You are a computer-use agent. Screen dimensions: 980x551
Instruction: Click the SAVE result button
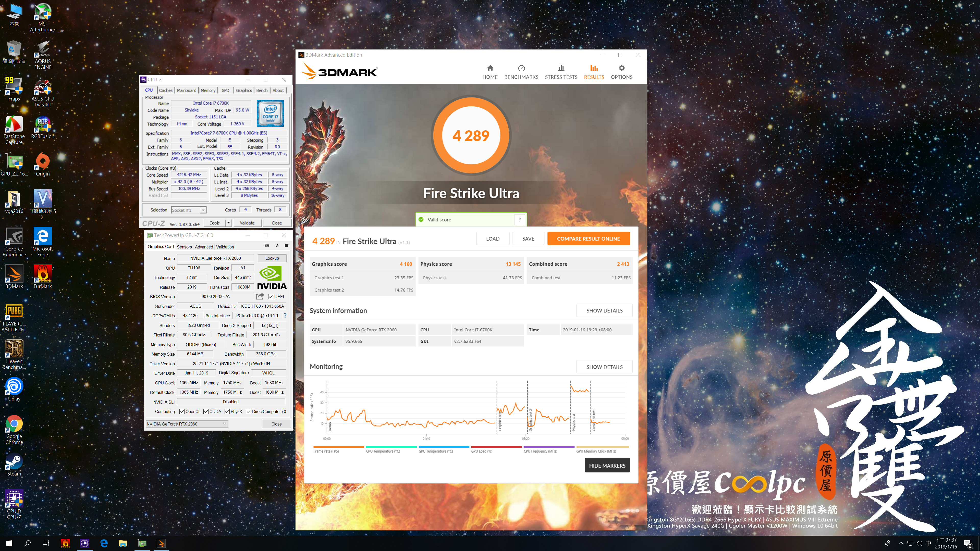click(x=528, y=239)
